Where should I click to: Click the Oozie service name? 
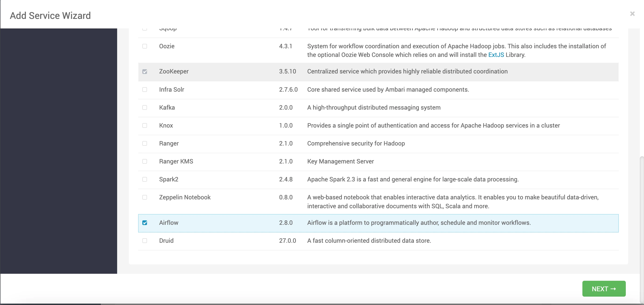(167, 46)
